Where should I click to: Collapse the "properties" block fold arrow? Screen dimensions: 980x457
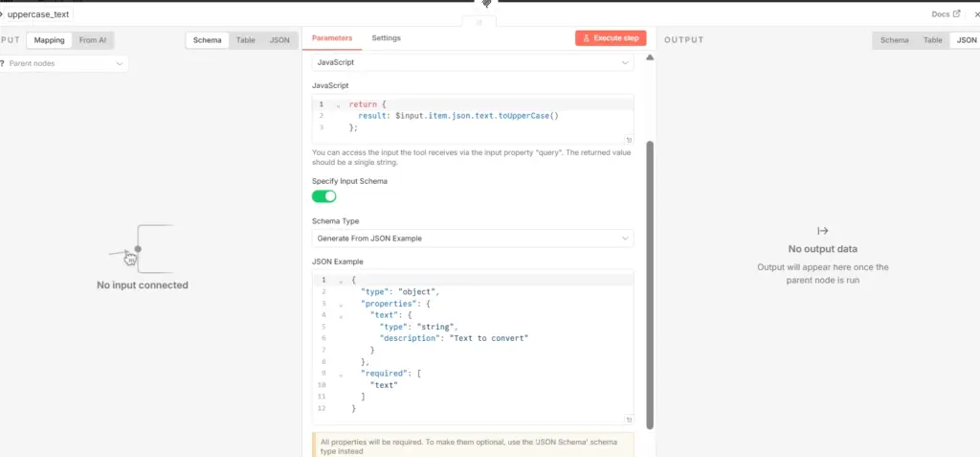pos(341,305)
